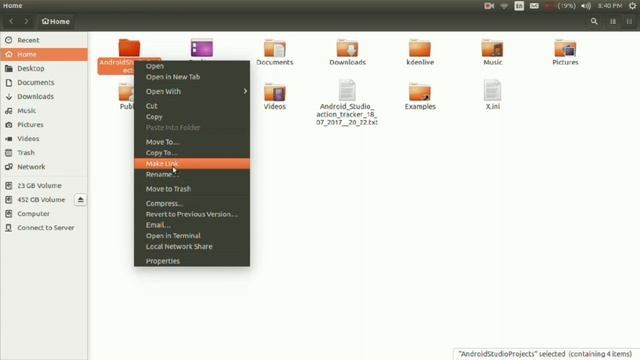The height and width of the screenshot is (360, 640).
Task: Open the Wi-Fi network indicator
Action: click(504, 6)
